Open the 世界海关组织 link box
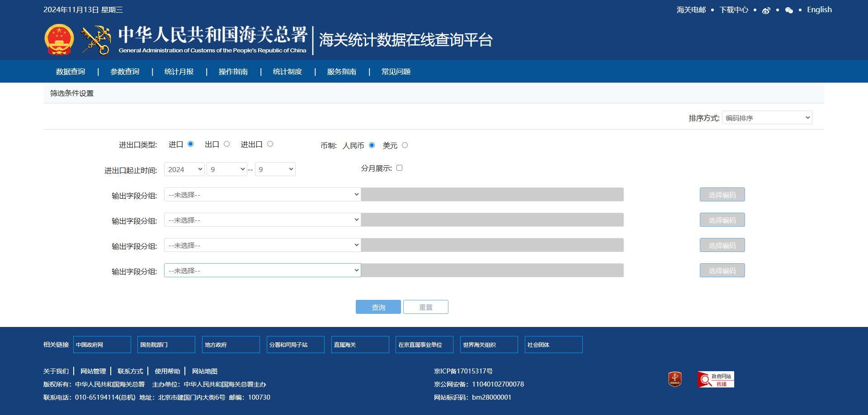This screenshot has height=415, width=868. coord(489,345)
